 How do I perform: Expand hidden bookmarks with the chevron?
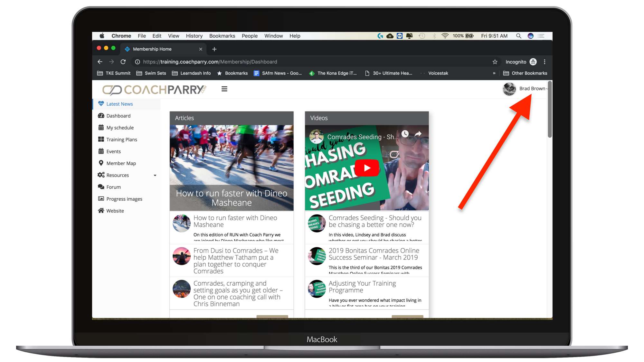(x=494, y=73)
